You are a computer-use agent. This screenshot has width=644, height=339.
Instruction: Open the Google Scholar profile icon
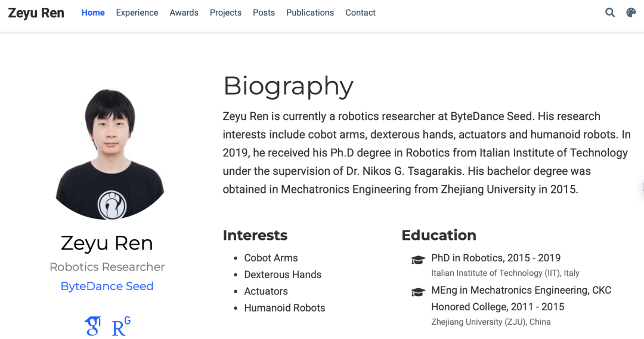pyautogui.click(x=92, y=326)
